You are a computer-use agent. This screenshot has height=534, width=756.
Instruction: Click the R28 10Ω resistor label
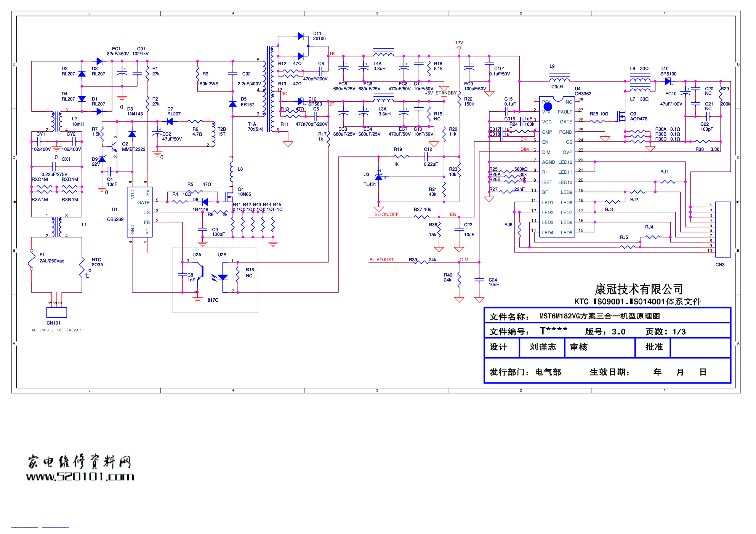pos(599,114)
